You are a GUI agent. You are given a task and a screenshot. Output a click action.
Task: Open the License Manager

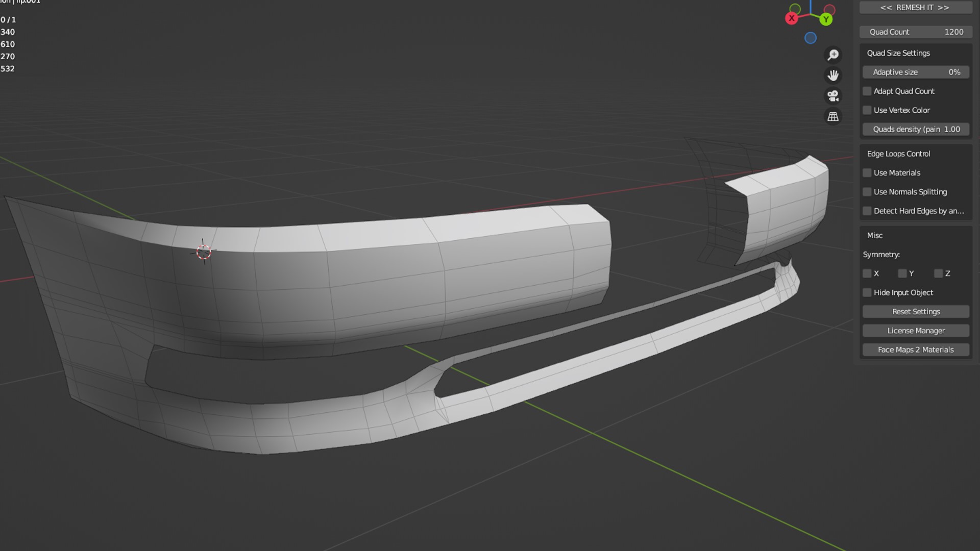[916, 331]
